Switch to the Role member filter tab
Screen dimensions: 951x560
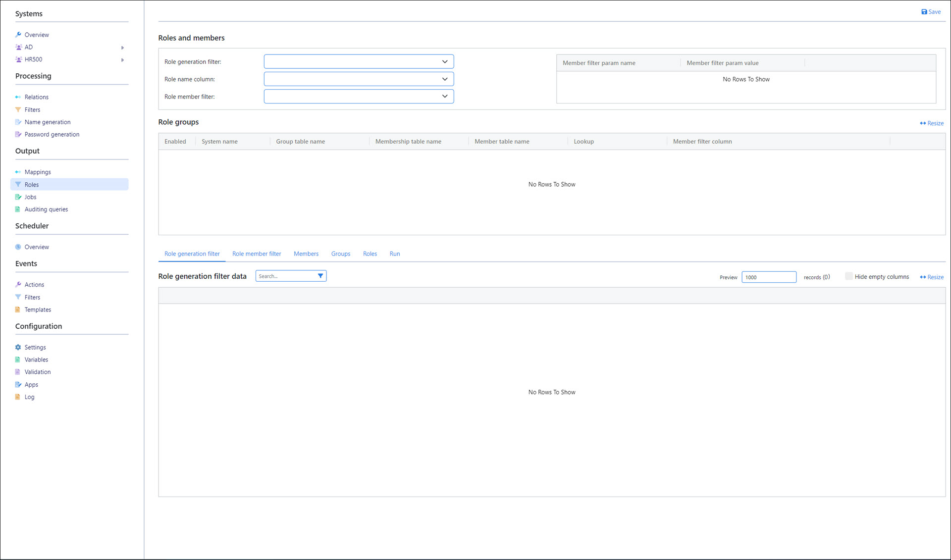pyautogui.click(x=257, y=254)
